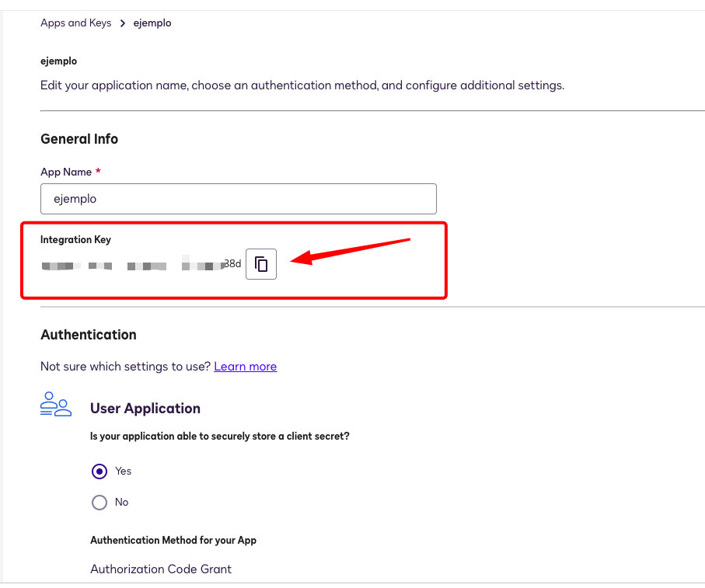Click the 'Edit your application name' description text
The height and width of the screenshot is (588, 705).
point(302,85)
